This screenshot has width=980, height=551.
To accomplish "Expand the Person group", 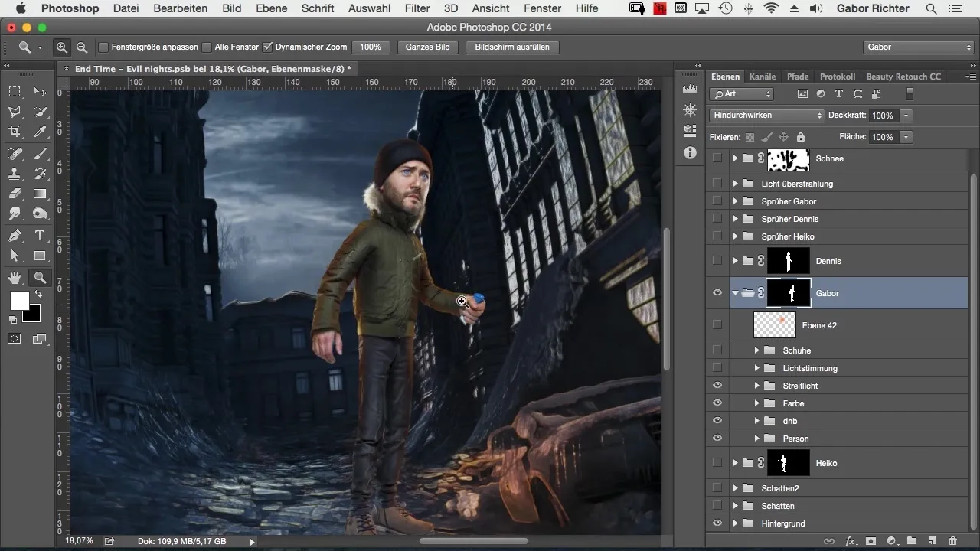I will (x=756, y=439).
